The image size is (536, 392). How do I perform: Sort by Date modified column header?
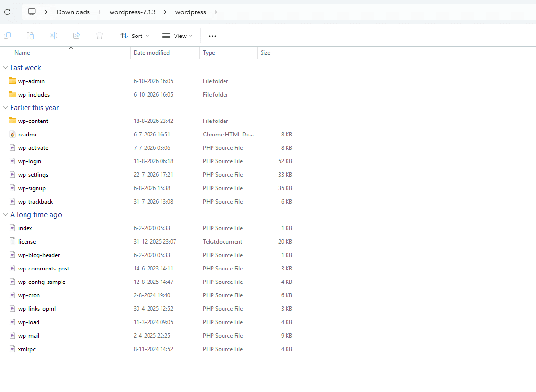[x=151, y=53]
